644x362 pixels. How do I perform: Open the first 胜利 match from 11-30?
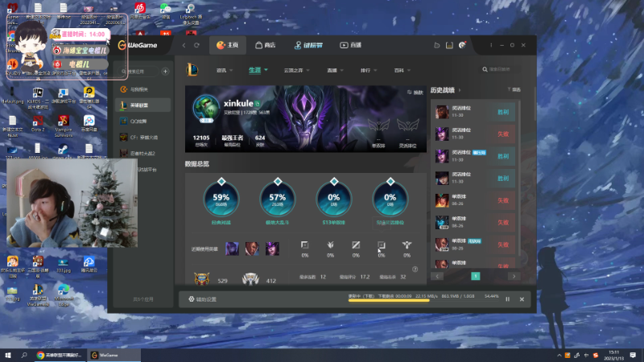[475, 112]
